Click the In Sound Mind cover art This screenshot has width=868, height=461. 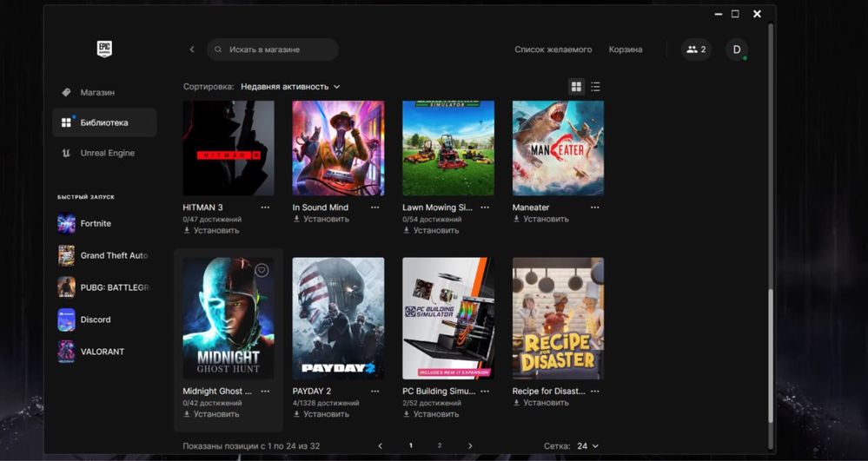(x=338, y=148)
